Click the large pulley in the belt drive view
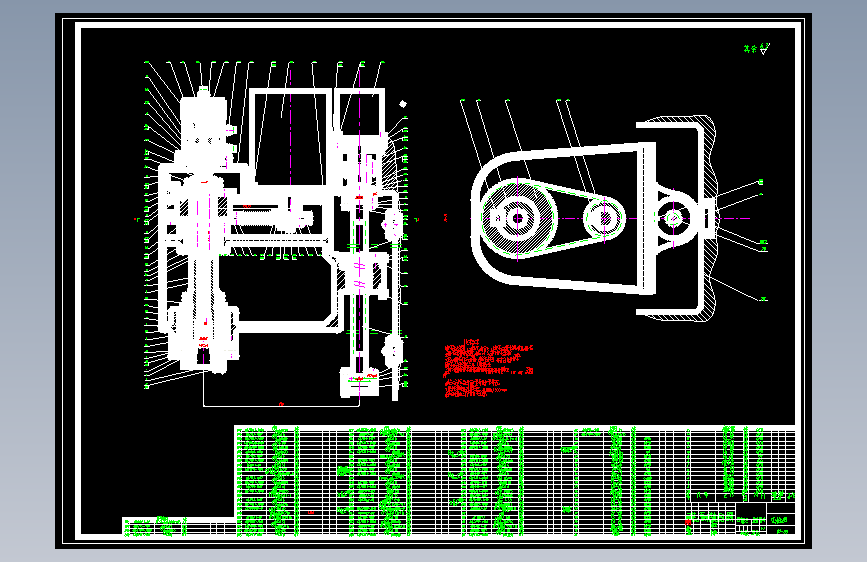The image size is (867, 562). (518, 218)
